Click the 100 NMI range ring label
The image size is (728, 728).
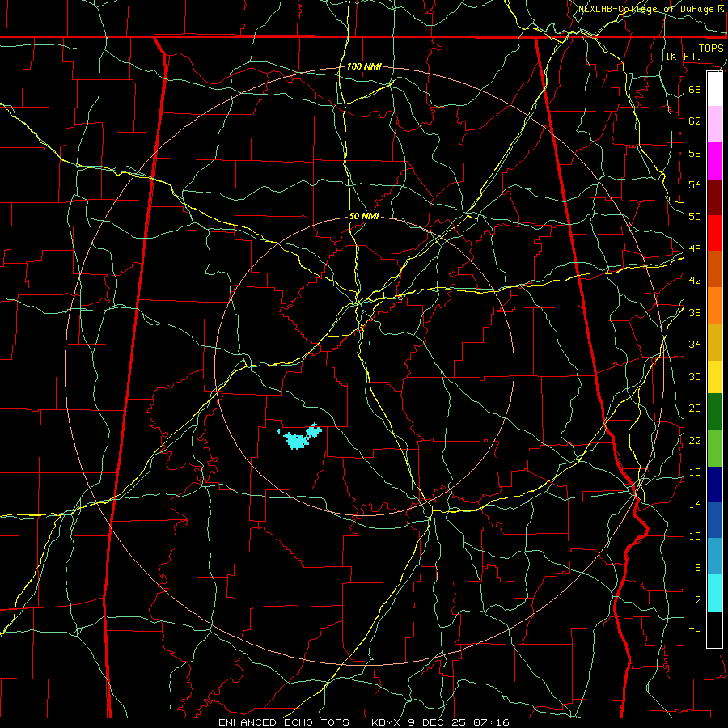364,66
